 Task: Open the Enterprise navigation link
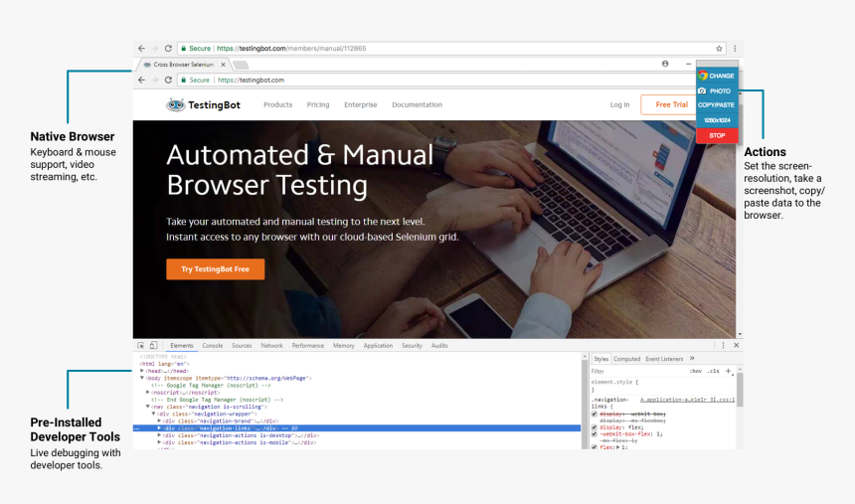click(x=361, y=104)
